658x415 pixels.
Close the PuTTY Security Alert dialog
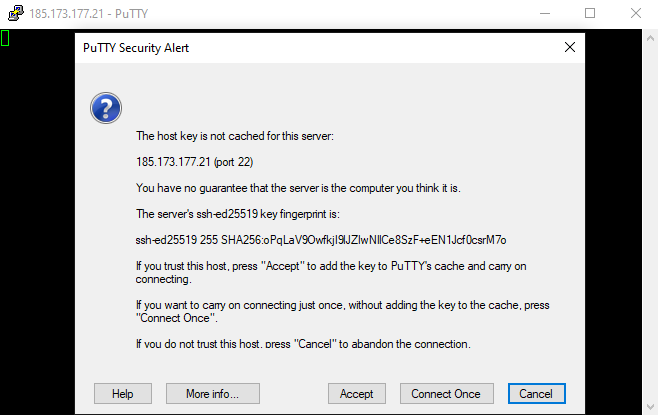(x=570, y=47)
